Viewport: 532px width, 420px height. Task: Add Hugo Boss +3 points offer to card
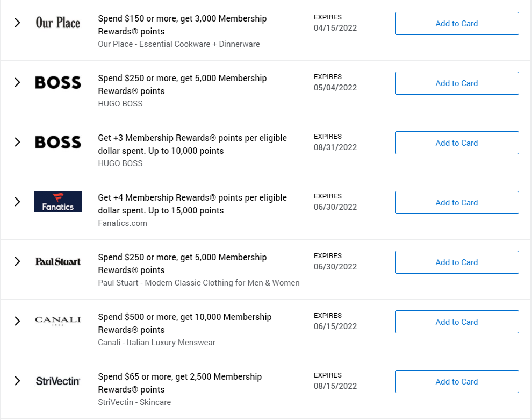[457, 143]
